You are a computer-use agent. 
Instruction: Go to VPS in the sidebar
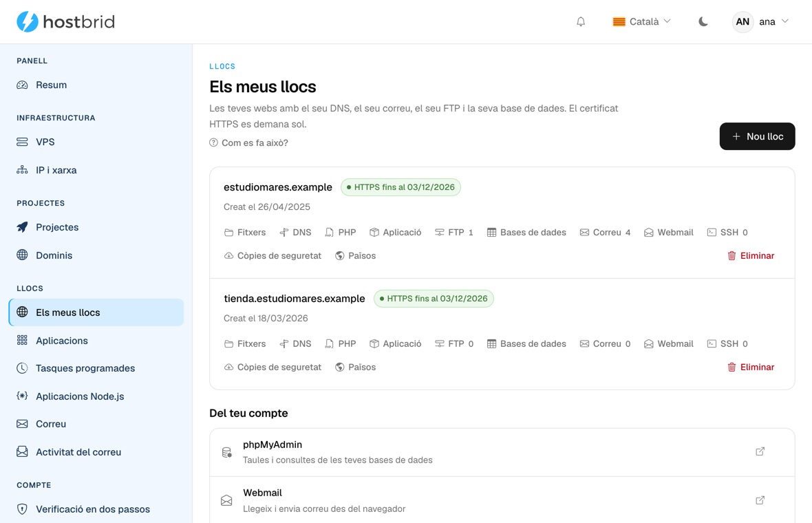[x=96, y=142]
